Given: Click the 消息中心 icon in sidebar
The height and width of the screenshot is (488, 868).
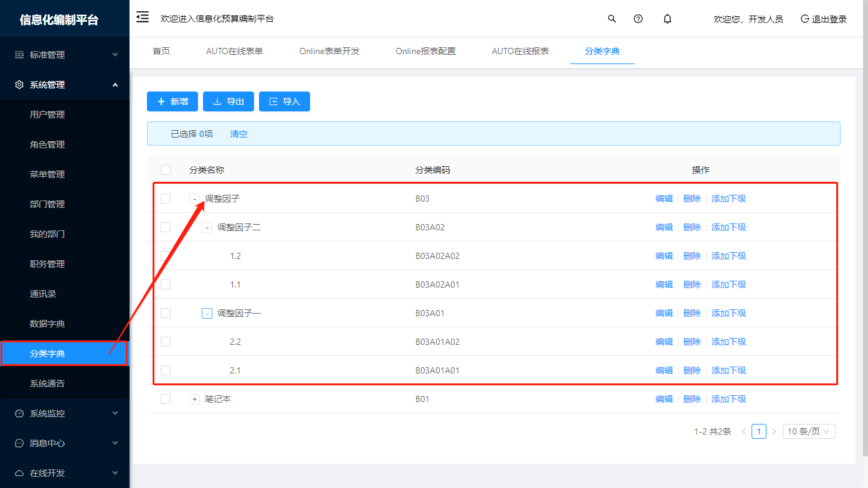Looking at the screenshot, I should coord(19,443).
